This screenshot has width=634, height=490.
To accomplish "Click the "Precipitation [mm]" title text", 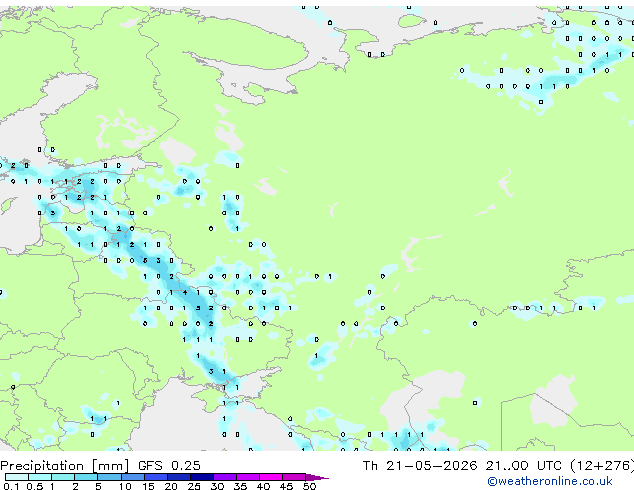I will pos(65,466).
